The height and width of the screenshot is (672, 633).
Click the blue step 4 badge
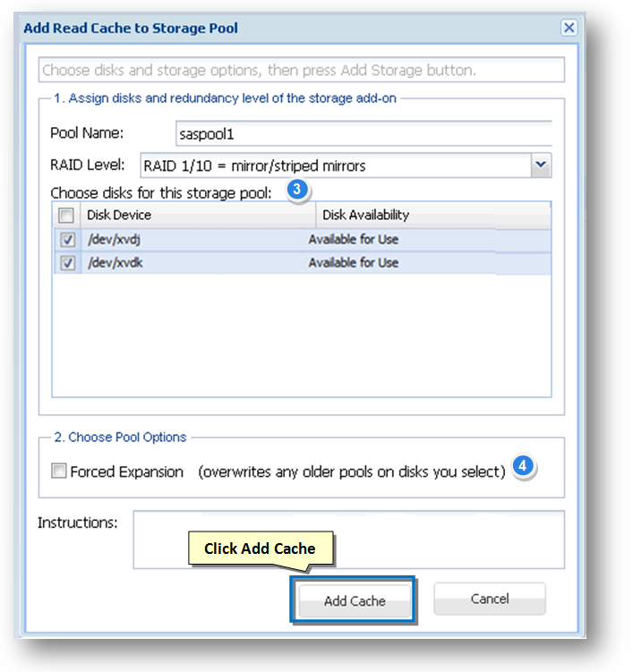[524, 466]
